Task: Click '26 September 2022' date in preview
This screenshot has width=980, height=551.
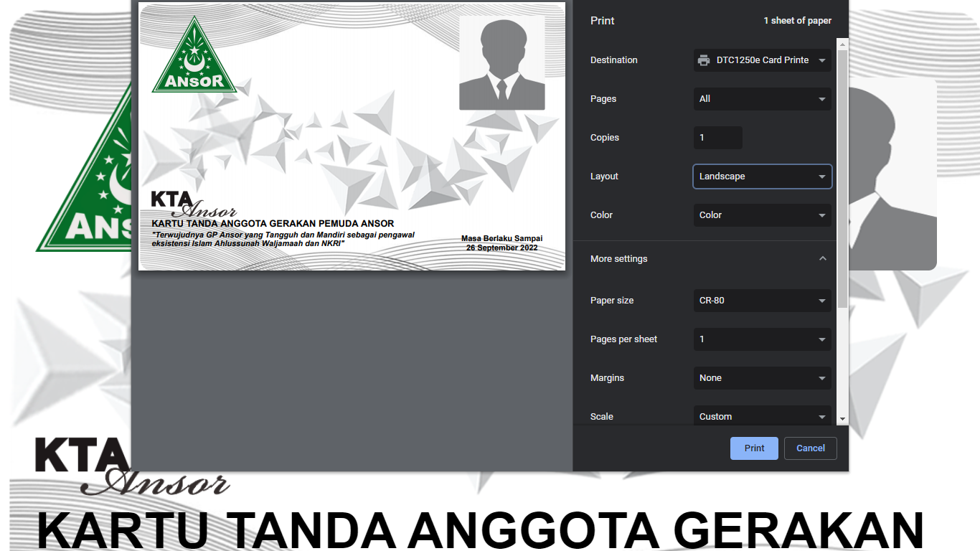Action: (x=501, y=248)
